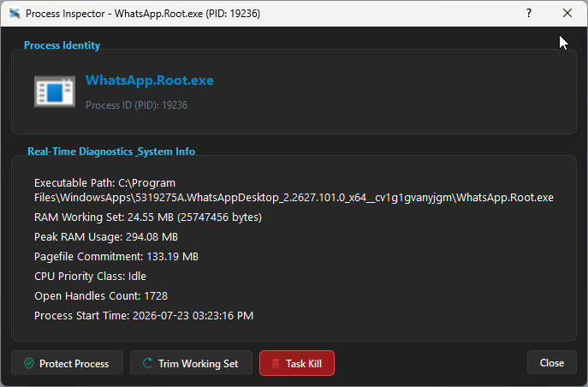Click the 'Pagefile Commitment: 133.19 MB' line
588x387 pixels.
(x=116, y=257)
